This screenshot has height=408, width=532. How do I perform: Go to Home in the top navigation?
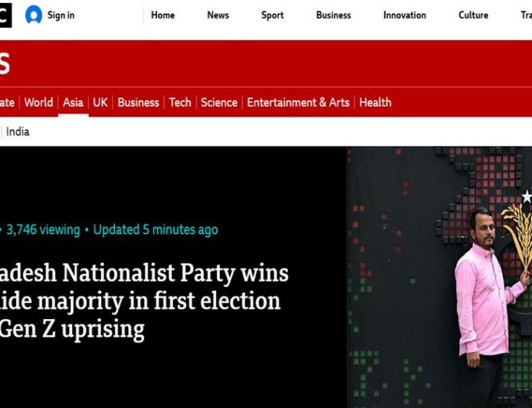point(163,15)
